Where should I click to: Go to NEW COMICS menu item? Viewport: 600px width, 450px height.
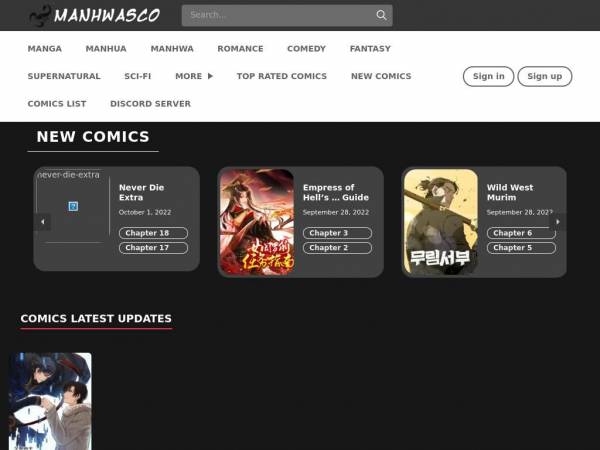[x=381, y=76]
